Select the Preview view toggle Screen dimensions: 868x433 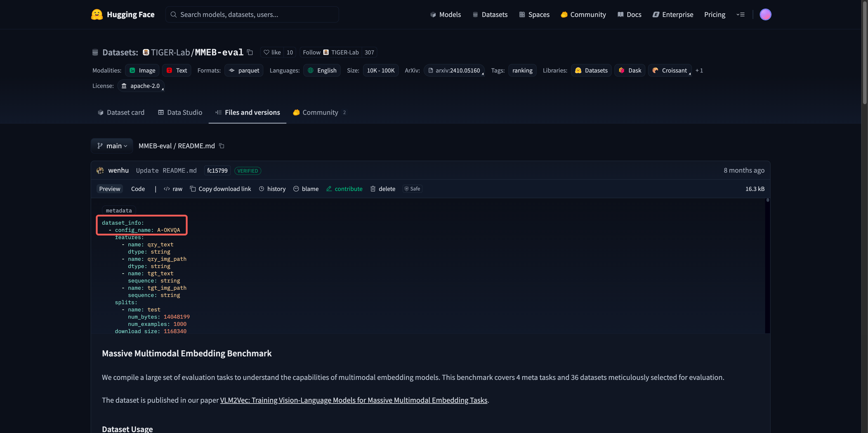109,189
